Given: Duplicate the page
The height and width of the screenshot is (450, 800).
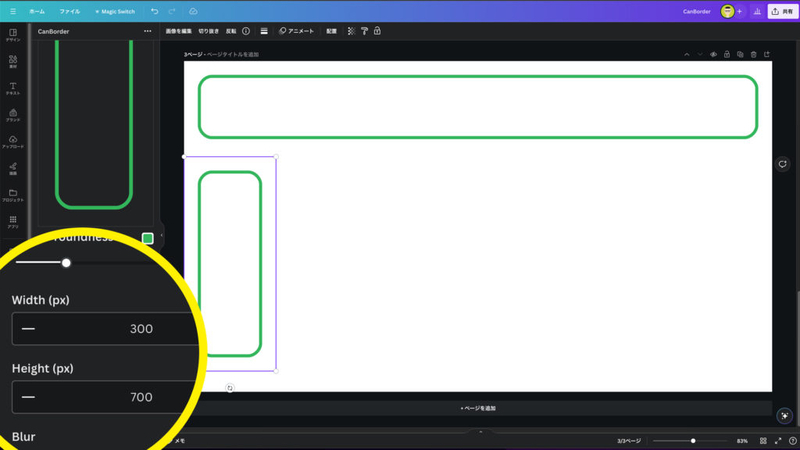Looking at the screenshot, I should click(x=740, y=54).
